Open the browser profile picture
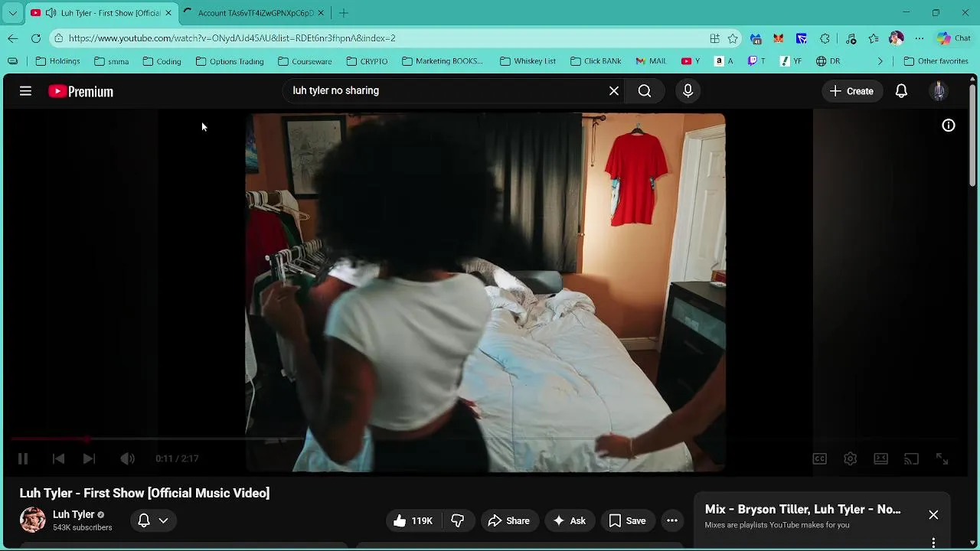Image resolution: width=980 pixels, height=551 pixels. click(897, 38)
